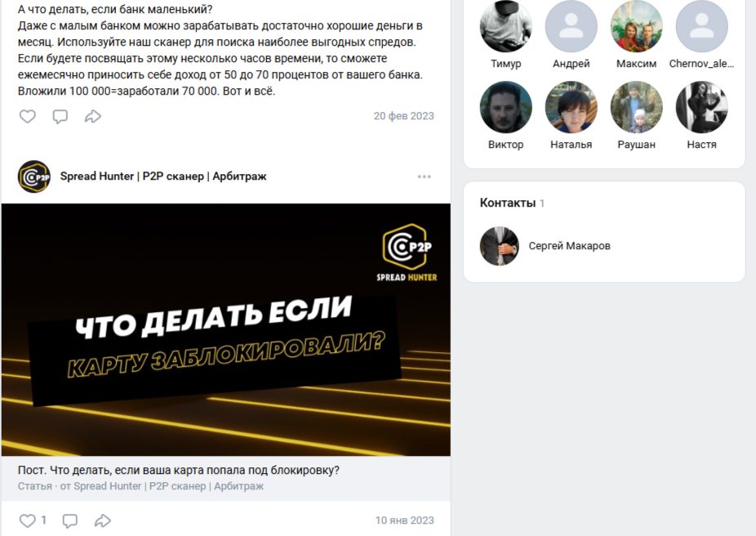Open Виктор's profile avatar
Screen dimensions: 756x536
[505, 107]
